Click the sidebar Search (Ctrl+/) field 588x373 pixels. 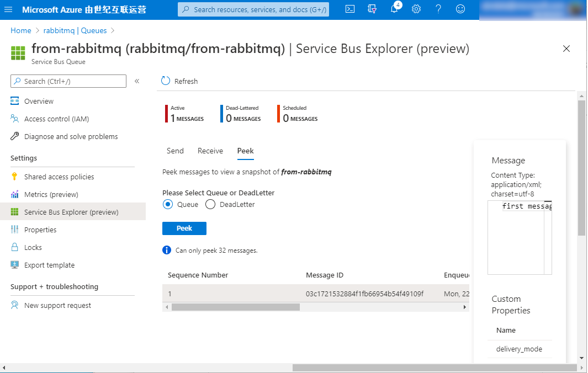click(68, 81)
